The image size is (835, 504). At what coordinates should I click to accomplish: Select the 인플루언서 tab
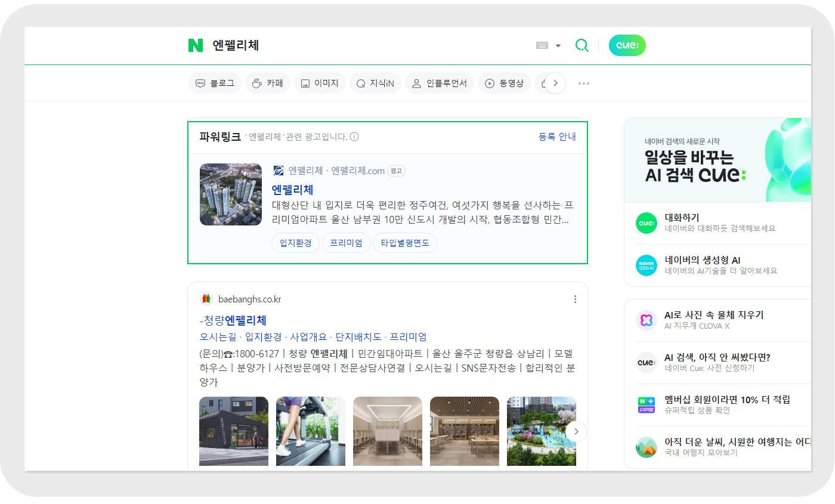pos(440,84)
